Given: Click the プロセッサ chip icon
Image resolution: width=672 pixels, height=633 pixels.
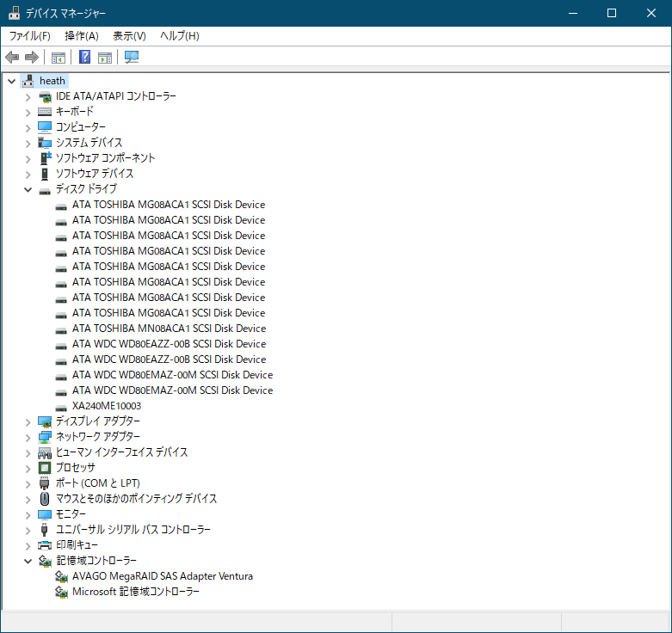Looking at the screenshot, I should [x=45, y=468].
